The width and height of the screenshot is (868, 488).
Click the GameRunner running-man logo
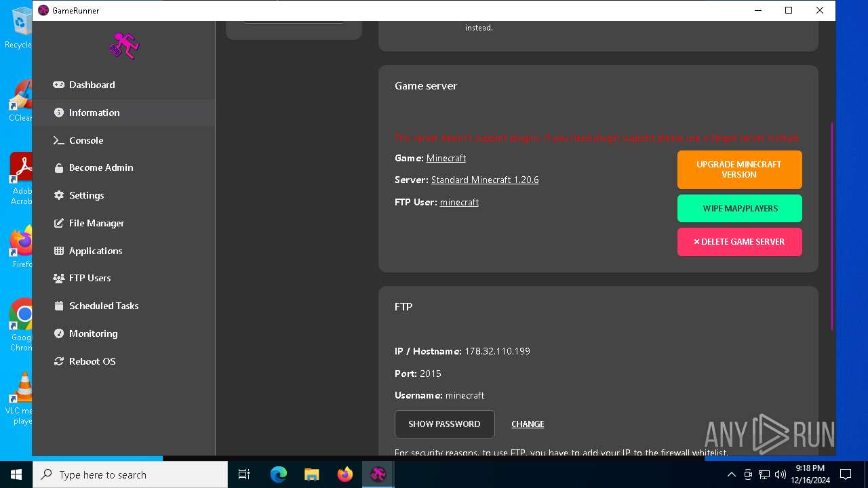tap(124, 45)
